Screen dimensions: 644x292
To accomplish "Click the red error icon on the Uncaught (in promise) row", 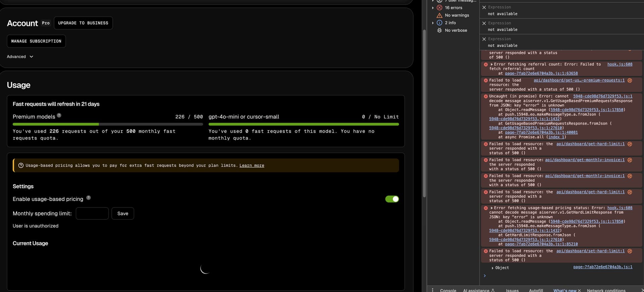I will coord(486,96).
